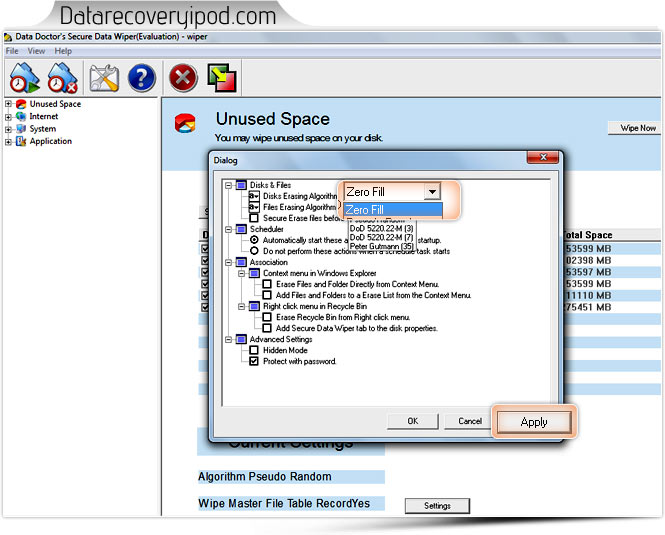This screenshot has height=535, width=665.
Task: Click the Application icon in sidebar tree
Action: 21,141
